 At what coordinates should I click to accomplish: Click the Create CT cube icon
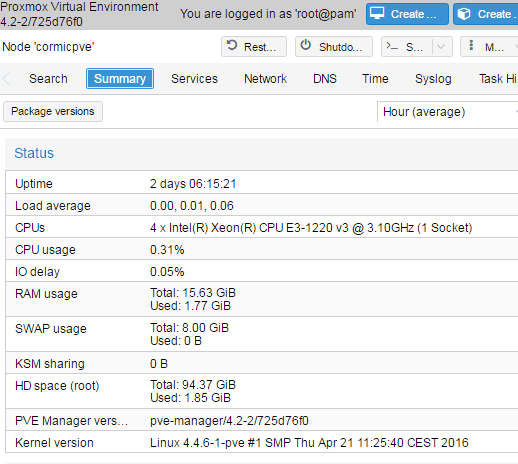pyautogui.click(x=464, y=14)
